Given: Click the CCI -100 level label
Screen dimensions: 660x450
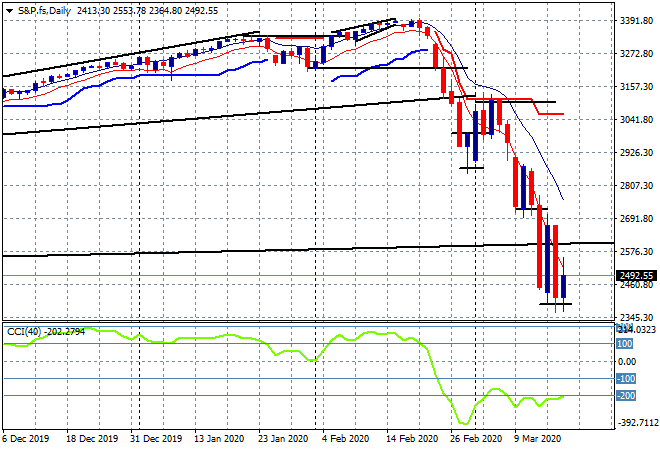Looking at the screenshot, I should (x=626, y=379).
